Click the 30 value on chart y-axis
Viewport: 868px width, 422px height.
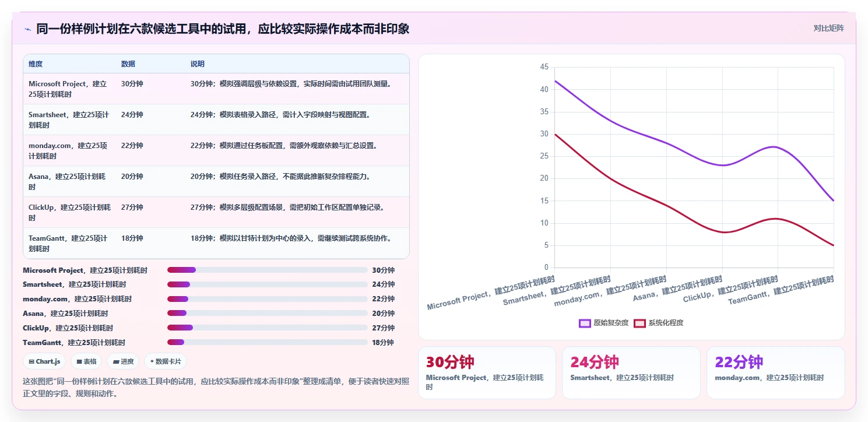click(x=544, y=134)
